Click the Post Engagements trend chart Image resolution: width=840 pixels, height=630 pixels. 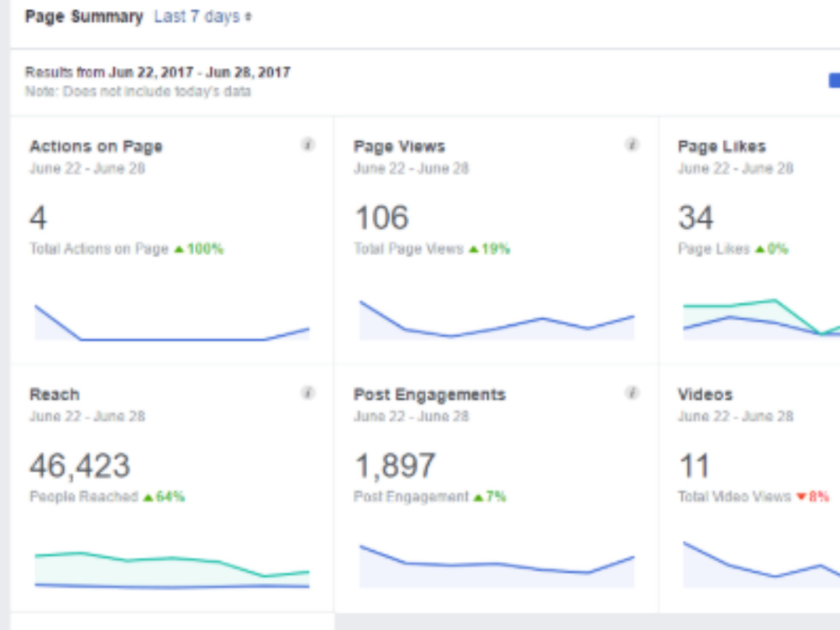496,567
